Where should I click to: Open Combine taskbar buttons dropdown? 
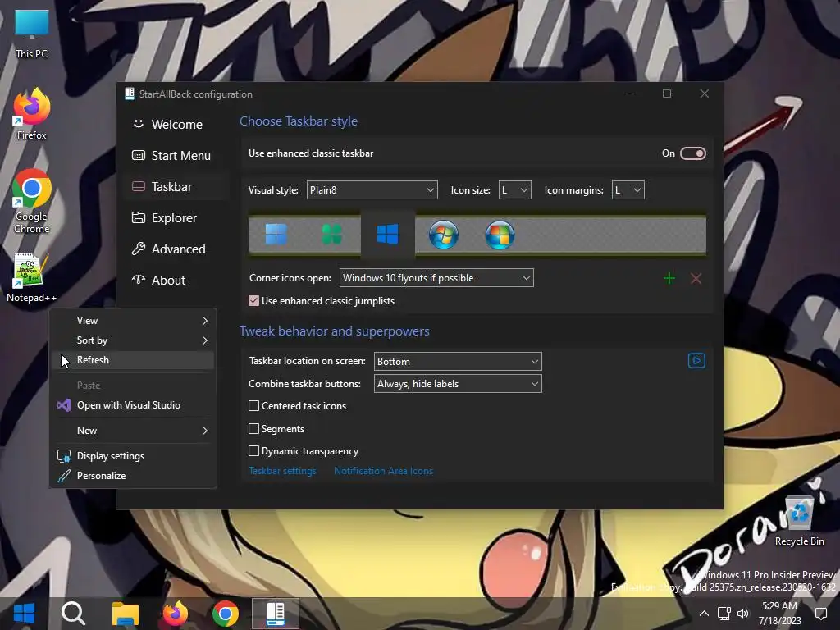click(458, 384)
